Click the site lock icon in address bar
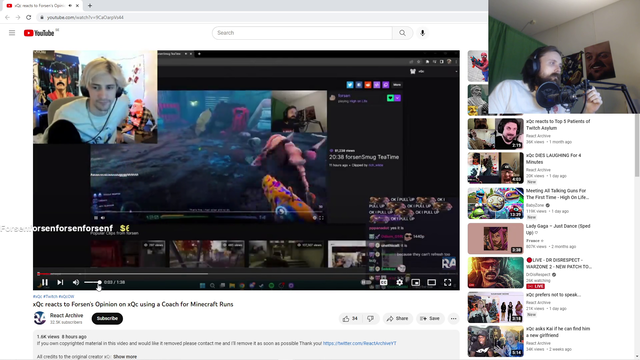This screenshot has height=360, width=640. (42, 17)
